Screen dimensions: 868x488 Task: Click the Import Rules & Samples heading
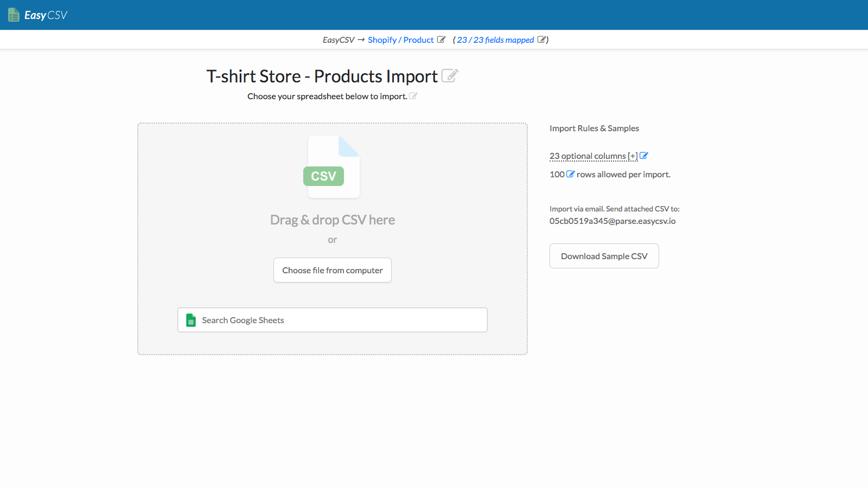tap(594, 128)
